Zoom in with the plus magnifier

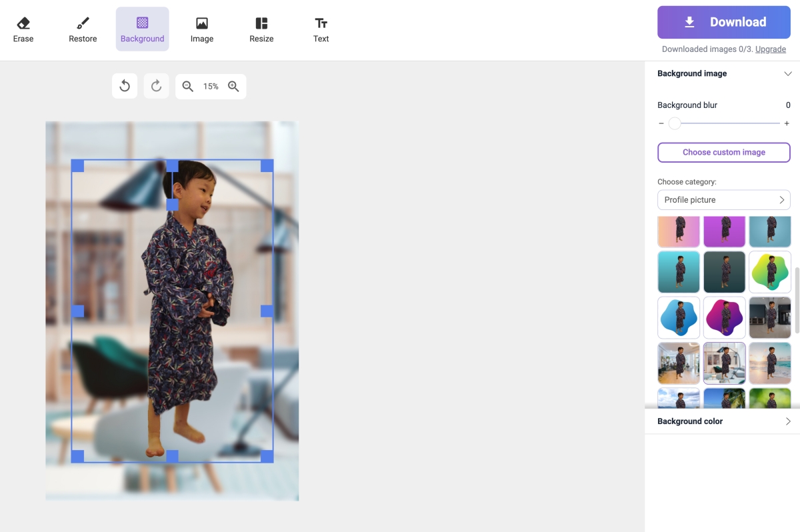click(x=233, y=86)
